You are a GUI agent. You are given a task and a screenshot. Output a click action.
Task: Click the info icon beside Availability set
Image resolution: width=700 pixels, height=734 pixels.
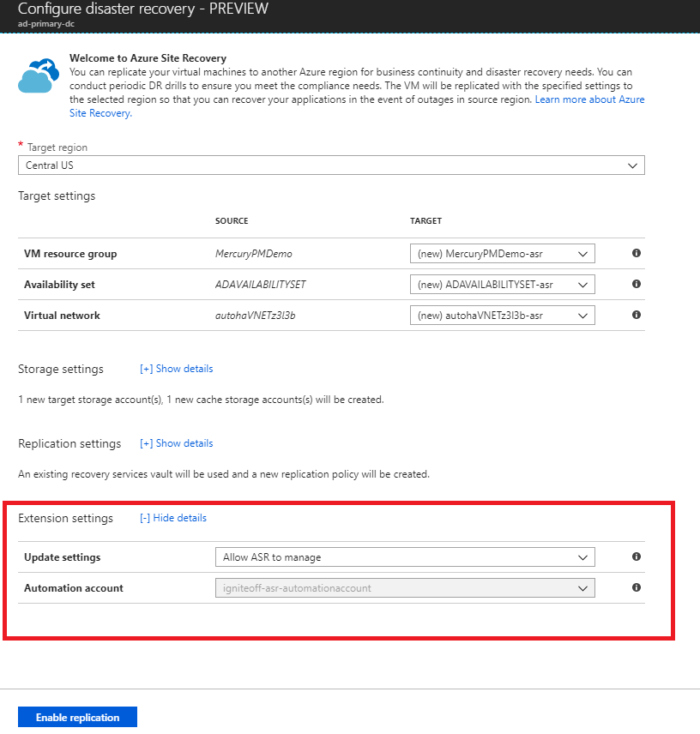(637, 284)
